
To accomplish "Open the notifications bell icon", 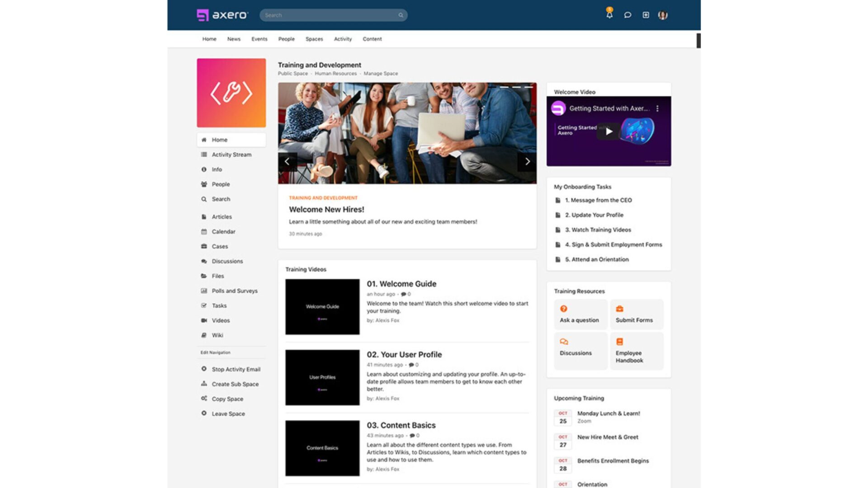I will tap(609, 15).
